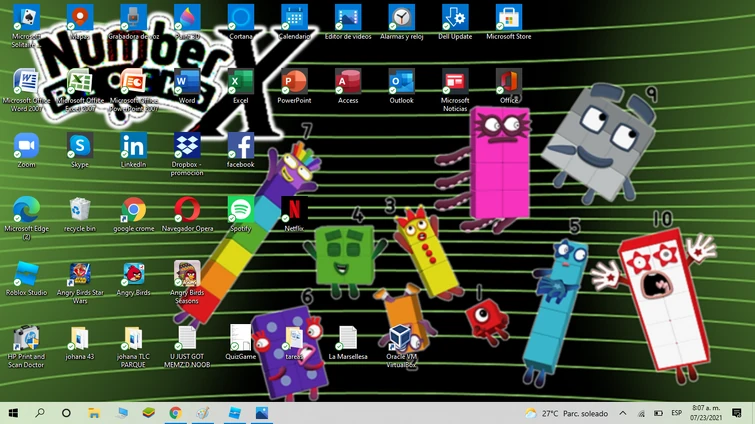Image resolution: width=755 pixels, height=424 pixels.
Task: Launch the Excel desktop shortcut
Action: pos(240,82)
